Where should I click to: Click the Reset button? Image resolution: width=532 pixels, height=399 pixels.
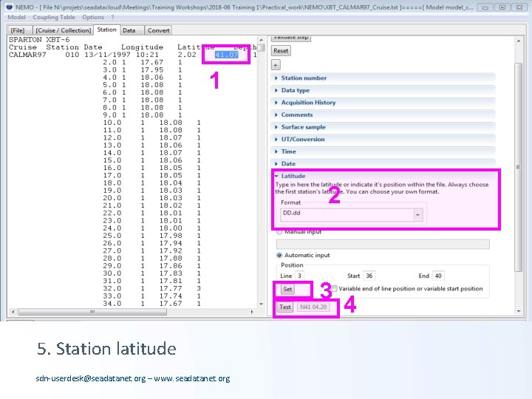click(x=281, y=50)
